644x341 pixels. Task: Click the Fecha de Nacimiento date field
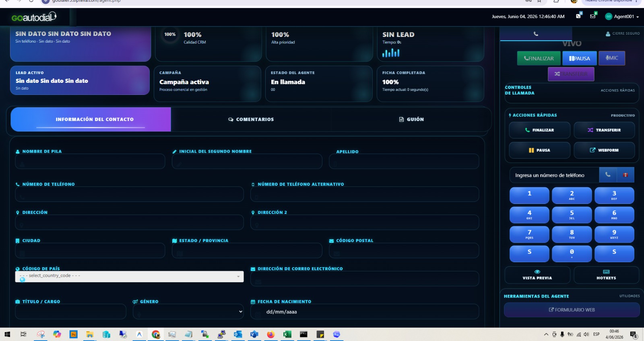(365, 312)
